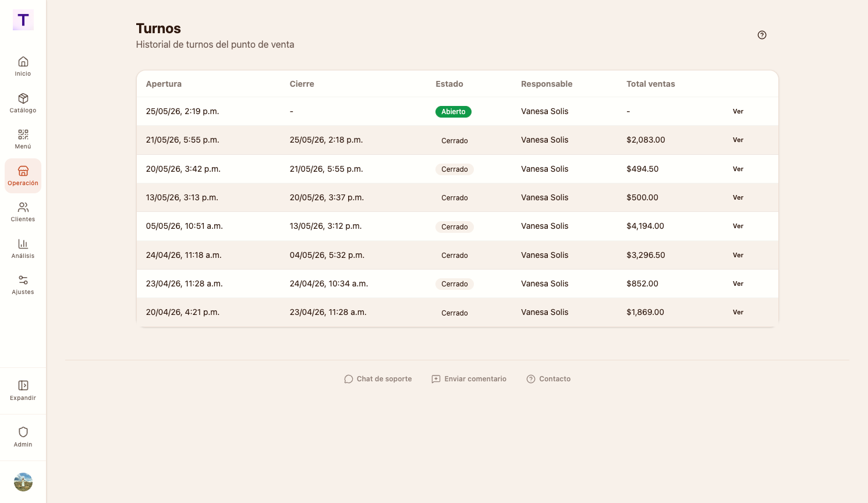Select the 20/04/26, 4:21 p.m. opening cell

tap(182, 312)
